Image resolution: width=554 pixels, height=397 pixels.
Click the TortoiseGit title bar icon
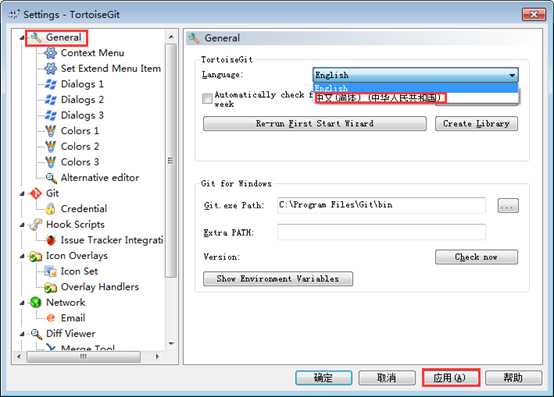tap(14, 14)
